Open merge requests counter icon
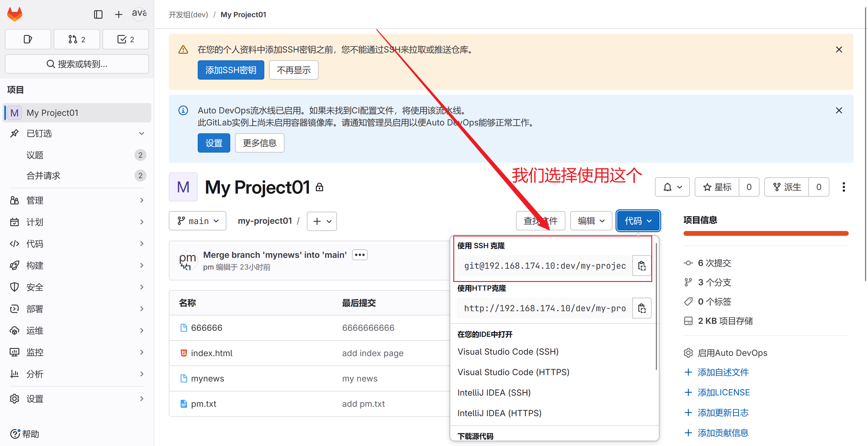The width and height of the screenshot is (868, 446). click(77, 40)
